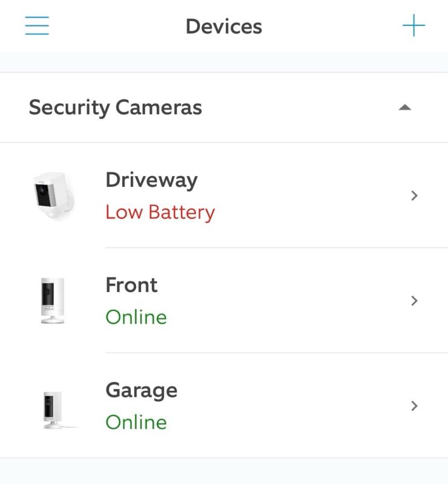Select the Driveway camera name

151,180
